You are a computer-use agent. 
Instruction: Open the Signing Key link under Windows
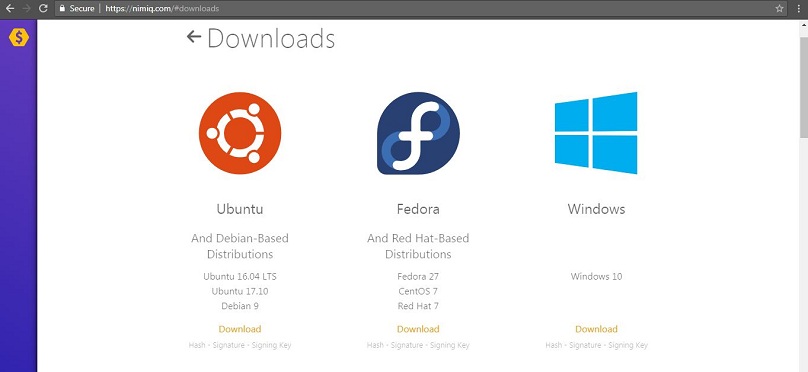tap(628, 345)
